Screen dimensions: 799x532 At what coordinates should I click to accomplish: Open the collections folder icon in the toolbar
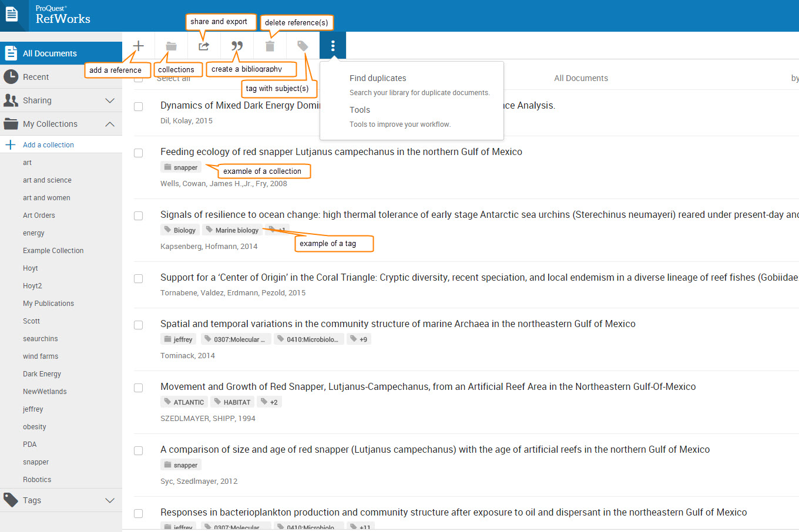pos(170,45)
